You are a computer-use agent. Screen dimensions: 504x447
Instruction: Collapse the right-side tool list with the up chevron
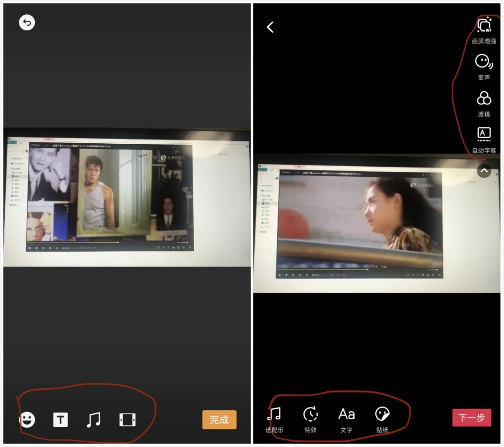click(x=484, y=171)
